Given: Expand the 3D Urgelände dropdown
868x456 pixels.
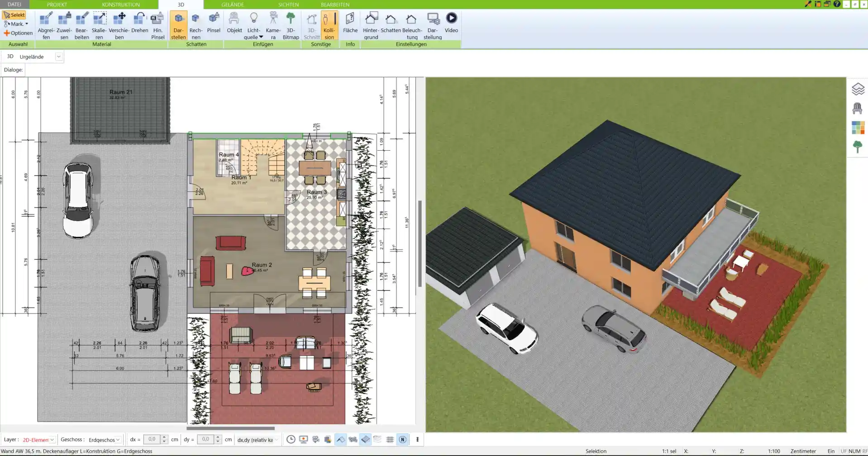Looking at the screenshot, I should click(58, 57).
